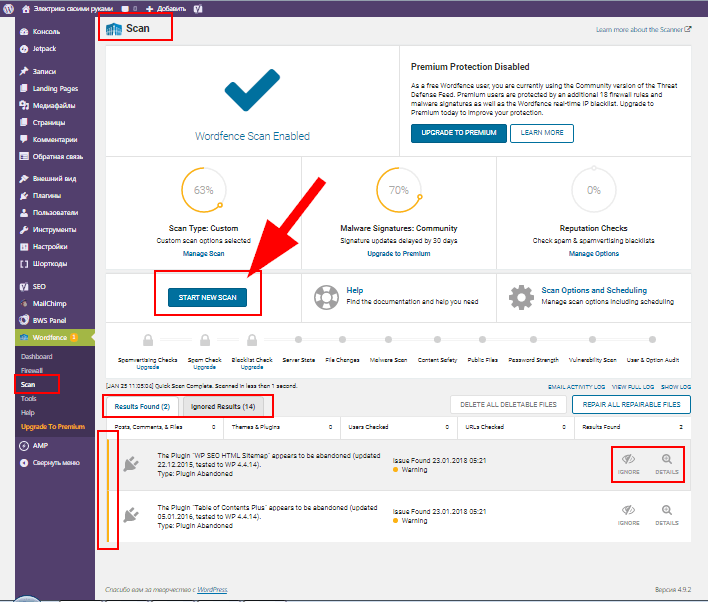Click START NEW SCAN button
708x602 pixels.
[207, 298]
